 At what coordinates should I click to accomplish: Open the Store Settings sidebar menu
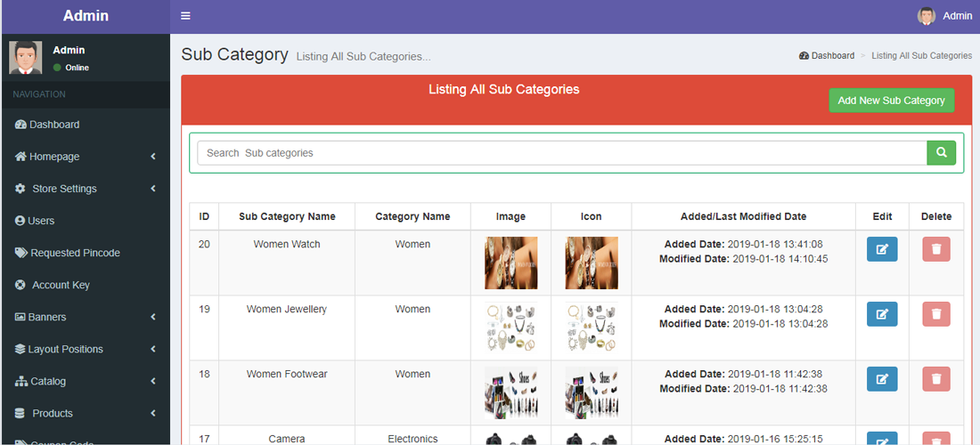pos(85,189)
